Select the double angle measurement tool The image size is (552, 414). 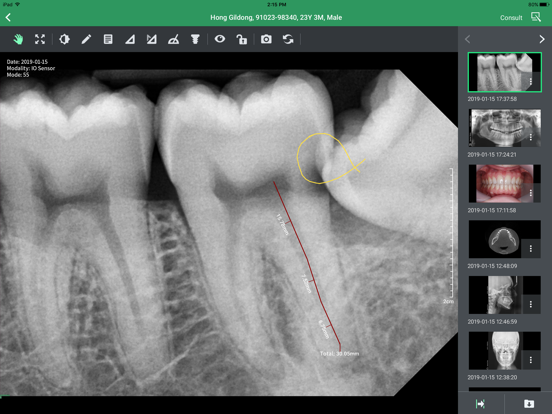point(151,39)
